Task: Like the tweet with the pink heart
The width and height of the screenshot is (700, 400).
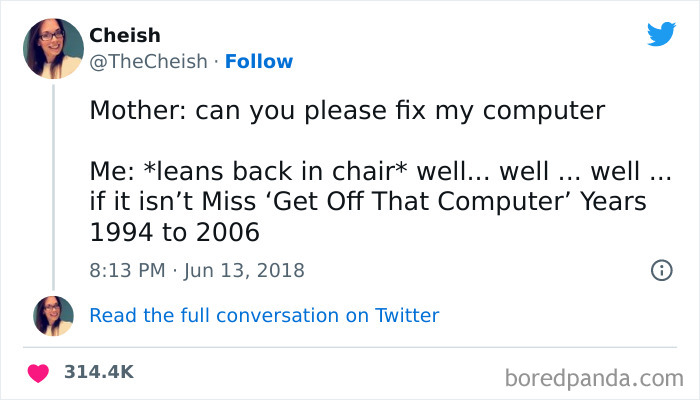Action: (38, 373)
